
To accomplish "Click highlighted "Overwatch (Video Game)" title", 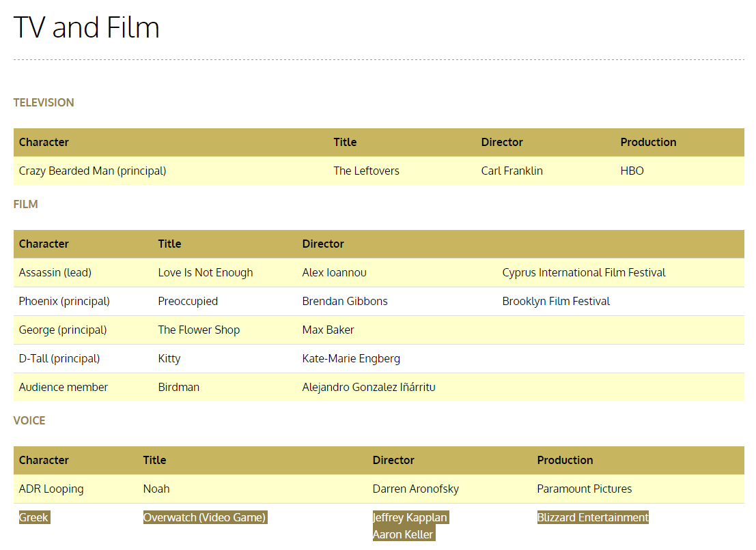I will pyautogui.click(x=204, y=517).
